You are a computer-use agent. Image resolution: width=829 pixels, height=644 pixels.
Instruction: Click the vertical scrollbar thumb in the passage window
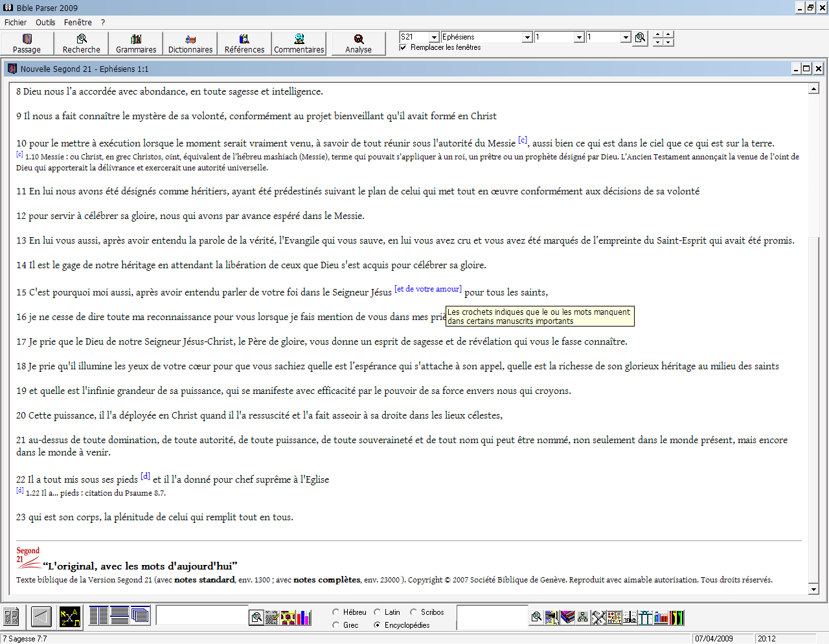click(x=814, y=409)
